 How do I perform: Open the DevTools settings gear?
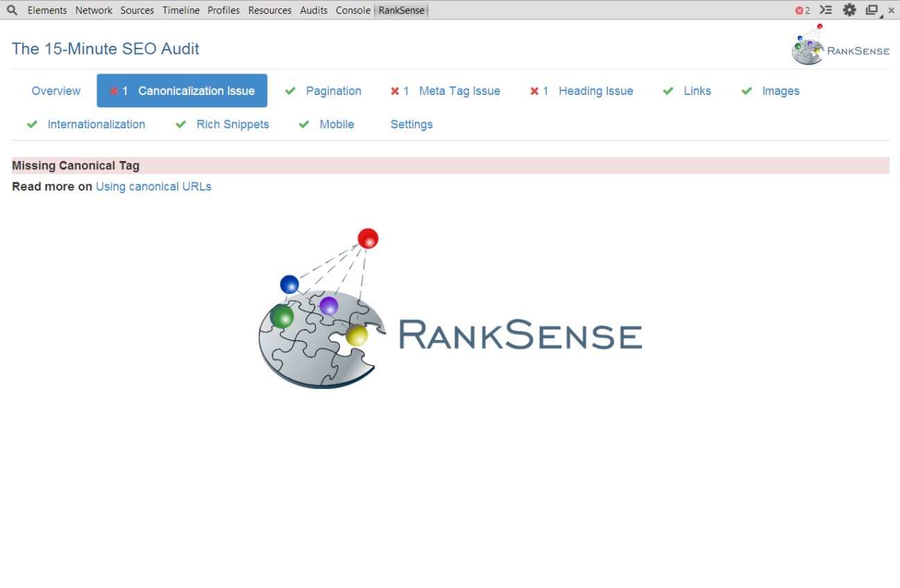coord(849,10)
